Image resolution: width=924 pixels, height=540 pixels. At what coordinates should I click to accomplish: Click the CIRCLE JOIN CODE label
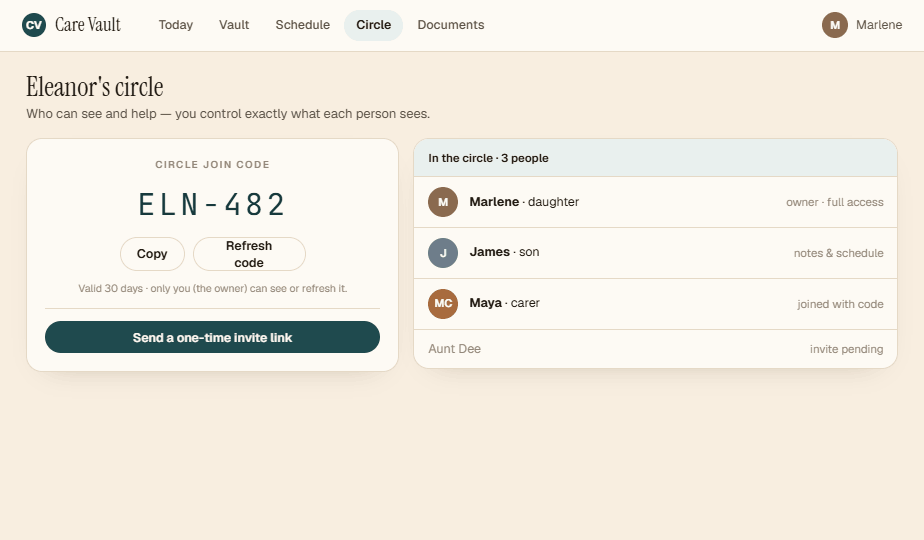(212, 164)
